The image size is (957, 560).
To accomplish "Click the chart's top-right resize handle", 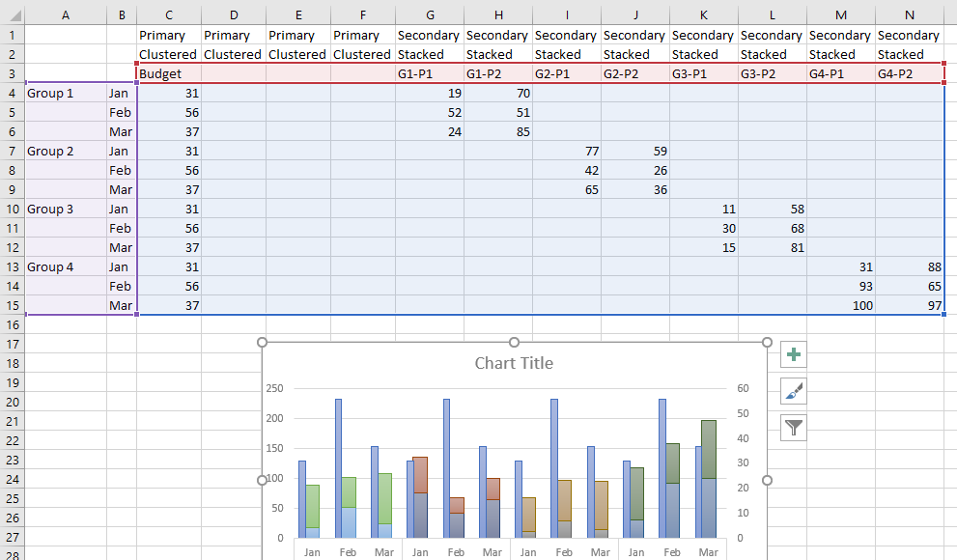I will [768, 343].
